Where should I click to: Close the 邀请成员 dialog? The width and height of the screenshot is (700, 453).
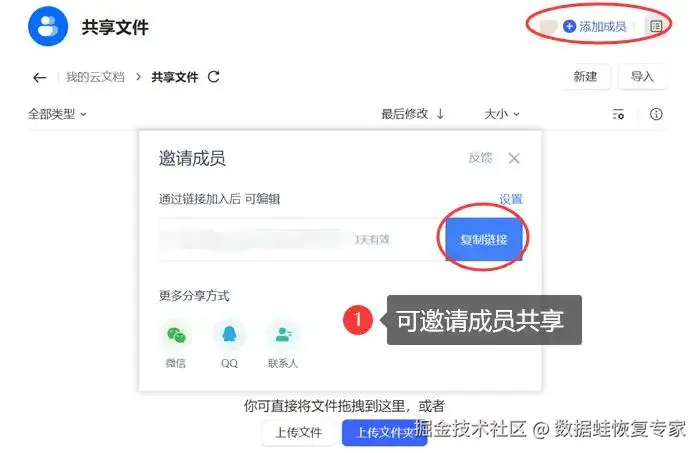[x=514, y=158]
